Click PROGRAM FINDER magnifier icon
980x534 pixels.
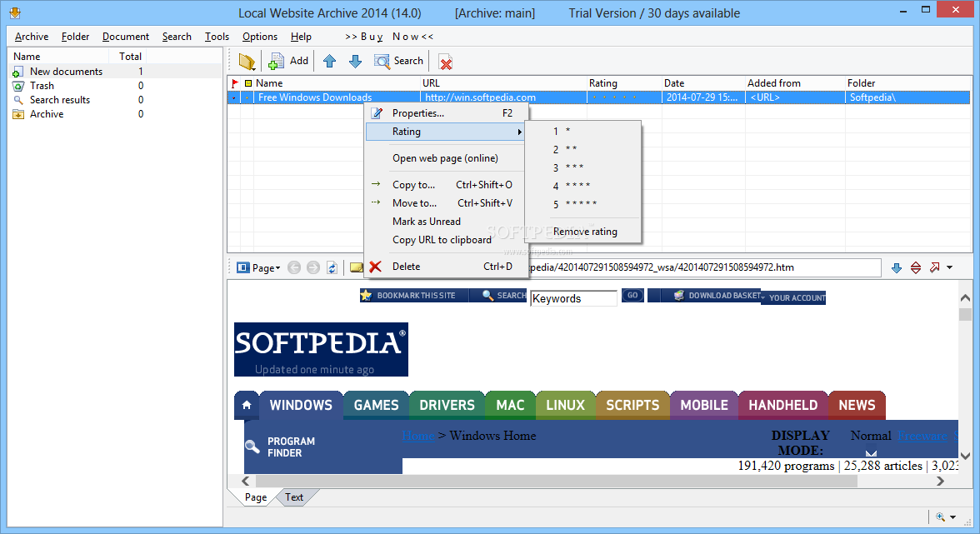252,447
